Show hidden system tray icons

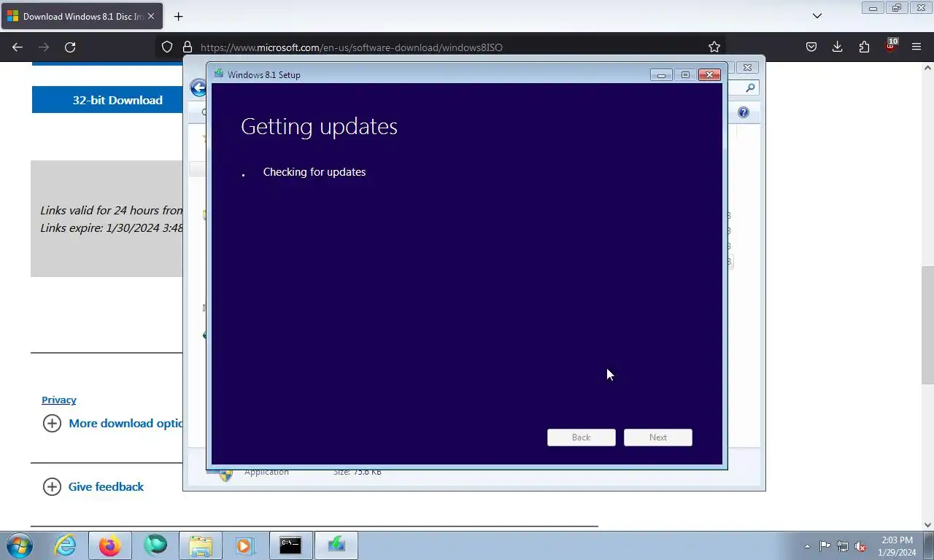pyautogui.click(x=807, y=546)
